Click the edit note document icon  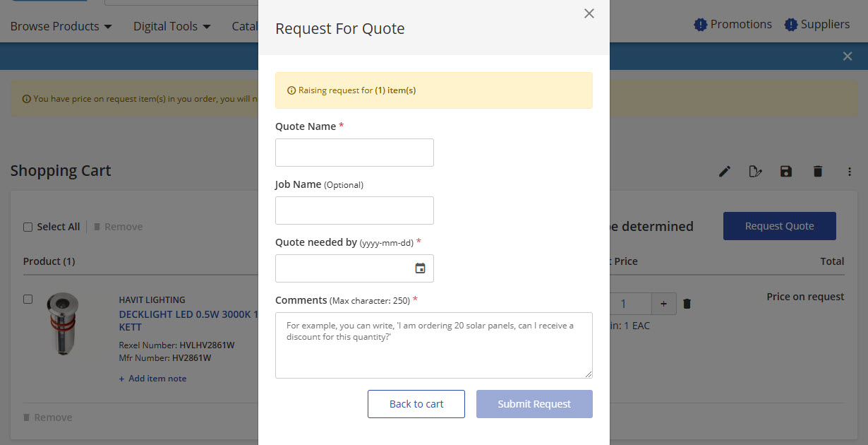coord(755,171)
